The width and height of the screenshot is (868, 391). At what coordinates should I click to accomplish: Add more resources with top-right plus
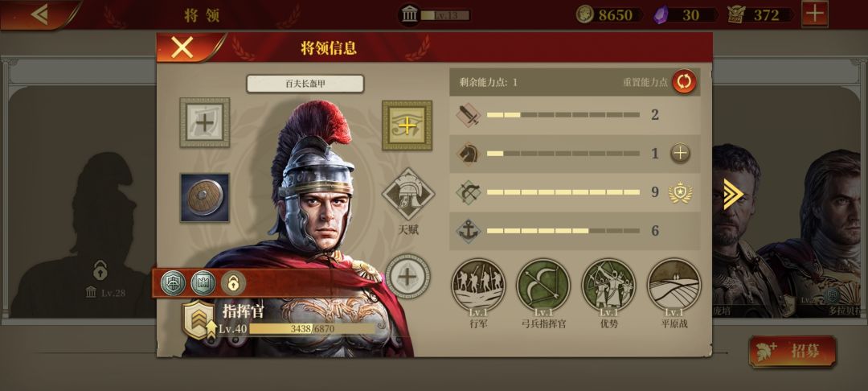click(x=814, y=14)
